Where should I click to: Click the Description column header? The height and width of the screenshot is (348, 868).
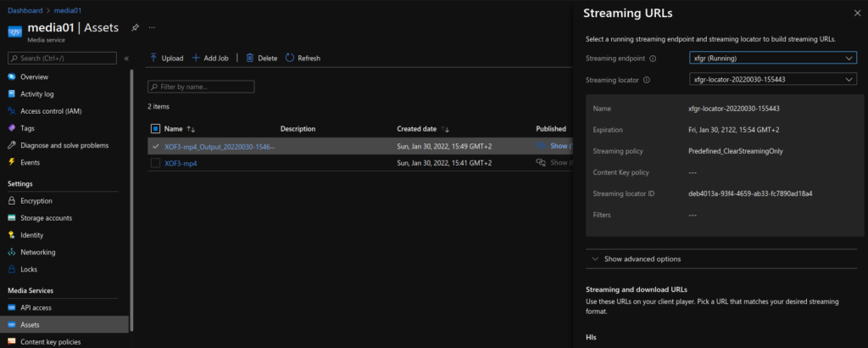click(x=298, y=129)
